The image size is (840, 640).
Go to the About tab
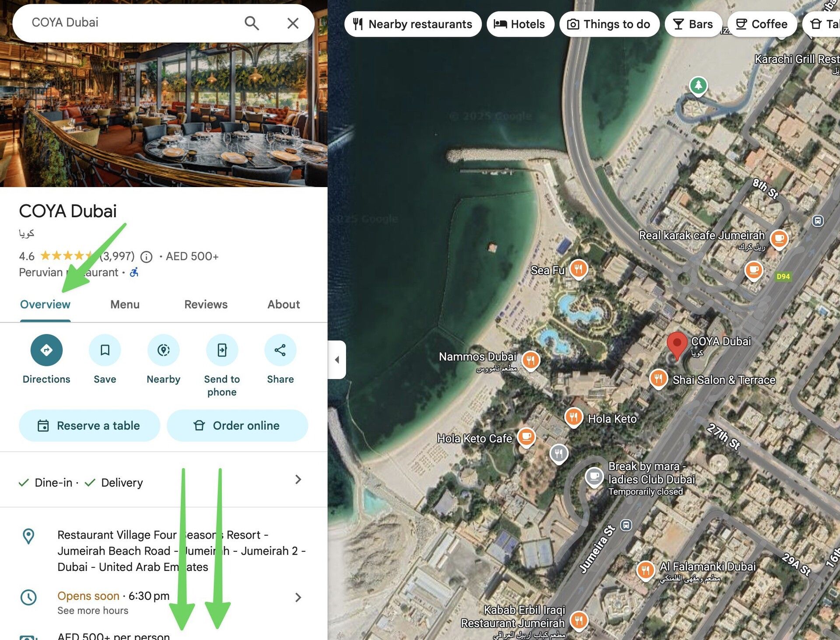[283, 305]
